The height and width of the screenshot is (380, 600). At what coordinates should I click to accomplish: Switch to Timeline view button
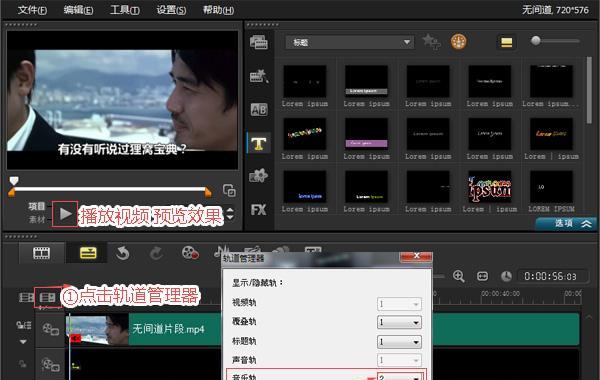[x=88, y=253]
